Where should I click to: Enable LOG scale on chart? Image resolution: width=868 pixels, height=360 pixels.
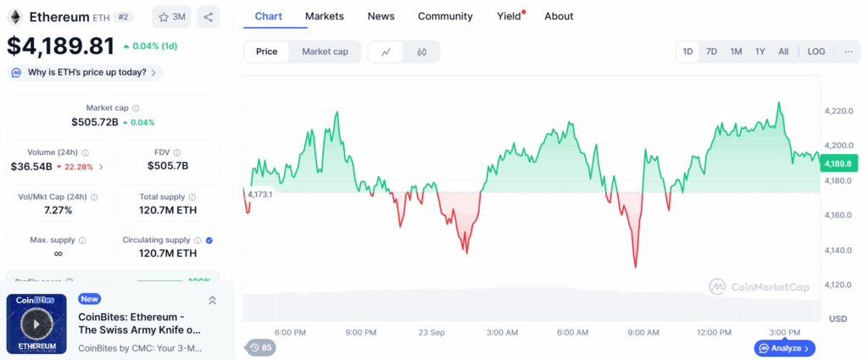click(x=816, y=52)
